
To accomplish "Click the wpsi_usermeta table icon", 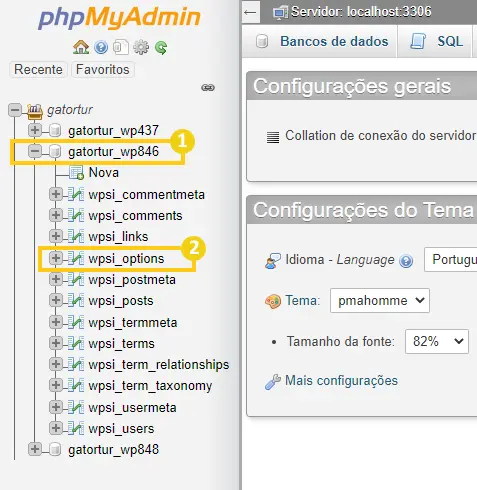I will tap(76, 407).
